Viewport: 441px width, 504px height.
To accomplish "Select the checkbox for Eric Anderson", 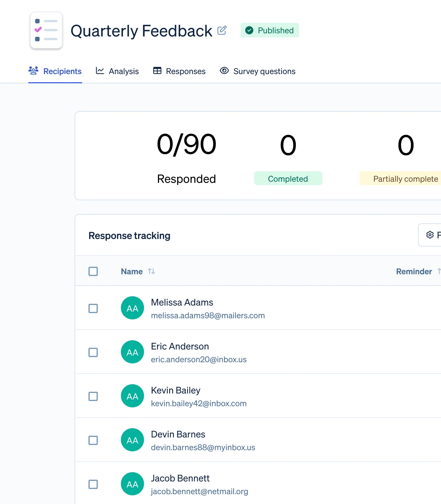I will [x=93, y=352].
